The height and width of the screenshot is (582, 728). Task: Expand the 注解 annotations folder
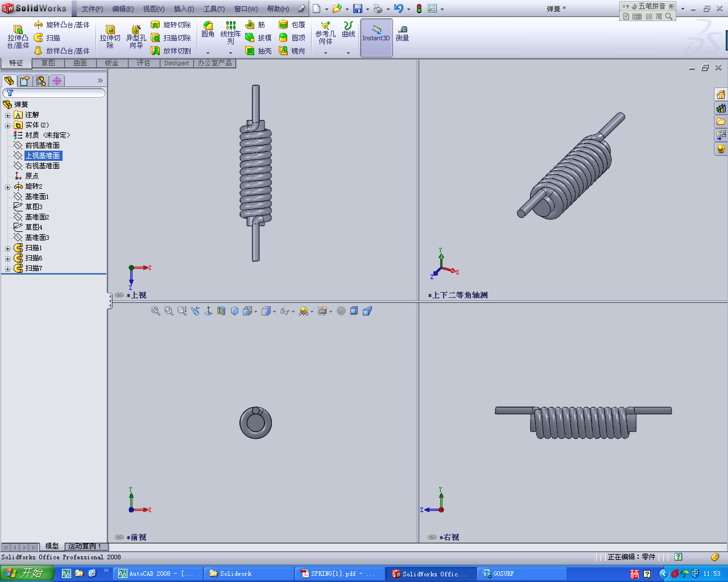pos(8,115)
